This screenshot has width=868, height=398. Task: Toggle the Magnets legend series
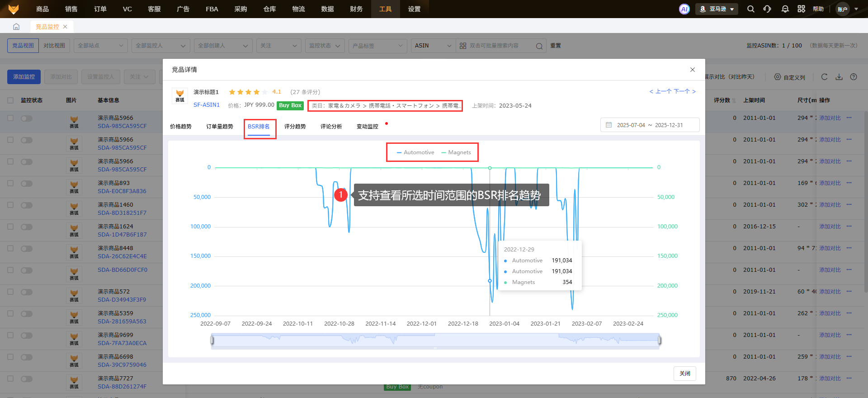456,152
